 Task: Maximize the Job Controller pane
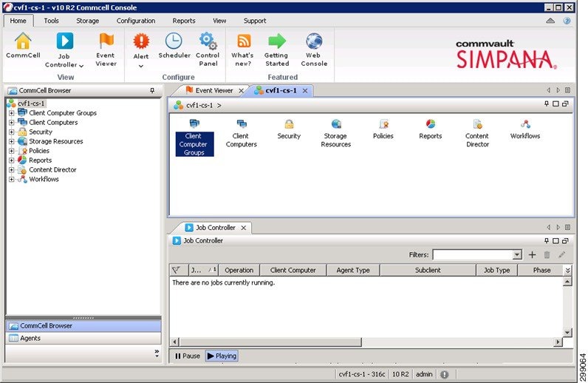pyautogui.click(x=555, y=241)
